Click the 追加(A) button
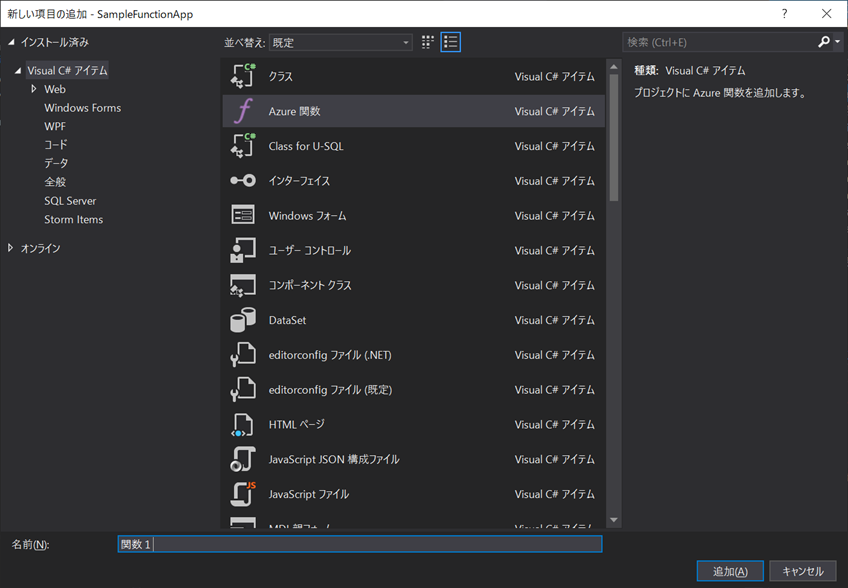The image size is (848, 588). (730, 571)
